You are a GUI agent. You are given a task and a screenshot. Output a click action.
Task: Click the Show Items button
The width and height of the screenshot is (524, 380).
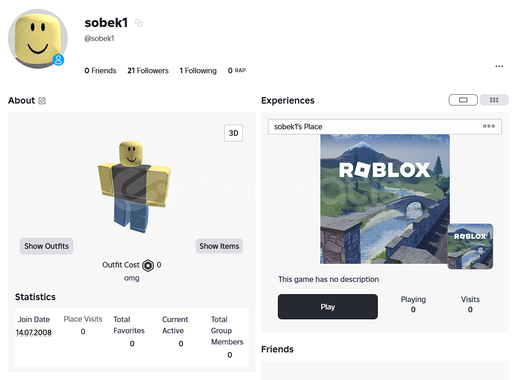coord(219,246)
